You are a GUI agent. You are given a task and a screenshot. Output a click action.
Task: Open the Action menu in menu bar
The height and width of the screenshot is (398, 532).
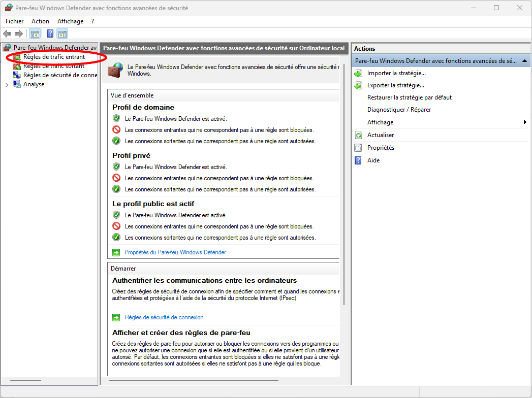[40, 21]
